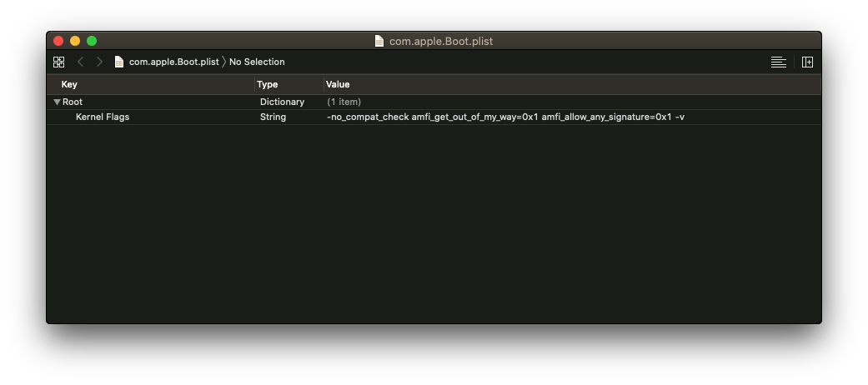
Task: Click the Key column header
Action: (x=69, y=84)
